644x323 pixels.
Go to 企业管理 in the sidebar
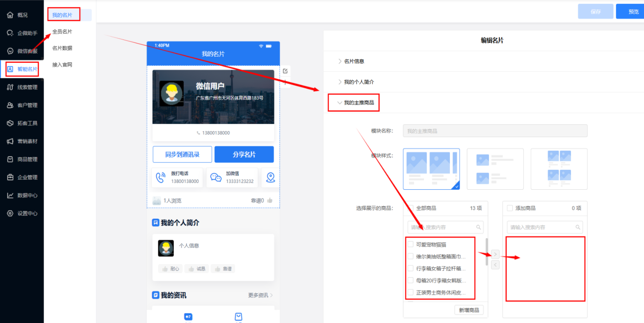[22, 177]
